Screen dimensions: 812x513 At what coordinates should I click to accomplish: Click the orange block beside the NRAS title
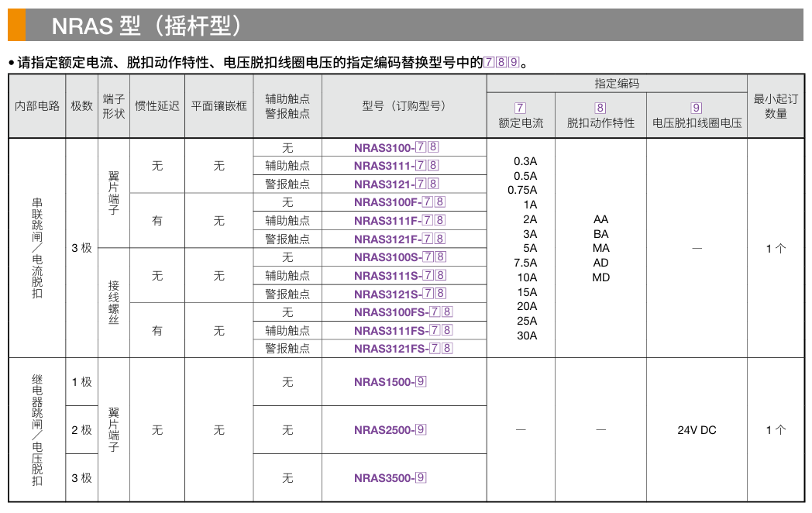[16, 25]
